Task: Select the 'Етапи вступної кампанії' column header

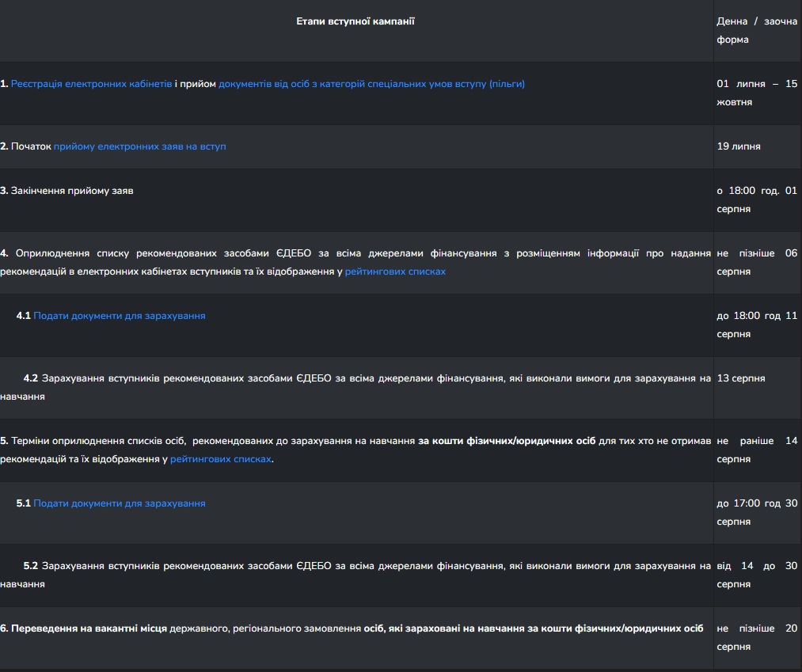Action: 355,21
